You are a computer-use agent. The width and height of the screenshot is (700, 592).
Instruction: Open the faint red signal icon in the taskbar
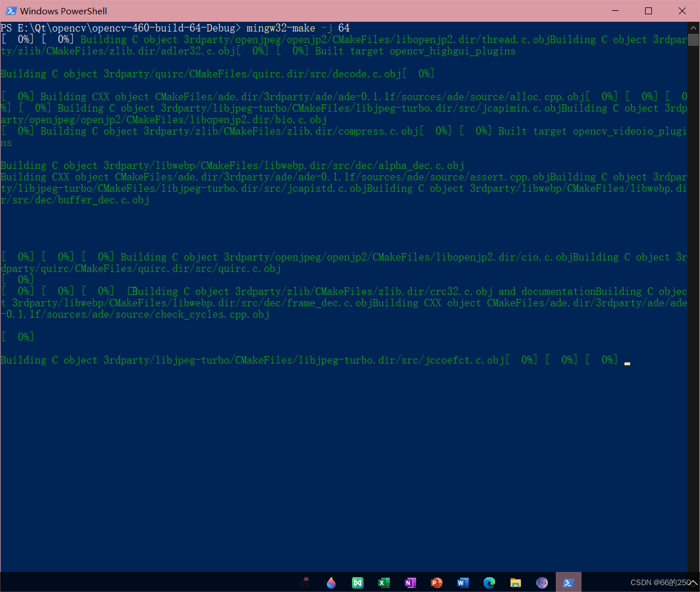(305, 582)
